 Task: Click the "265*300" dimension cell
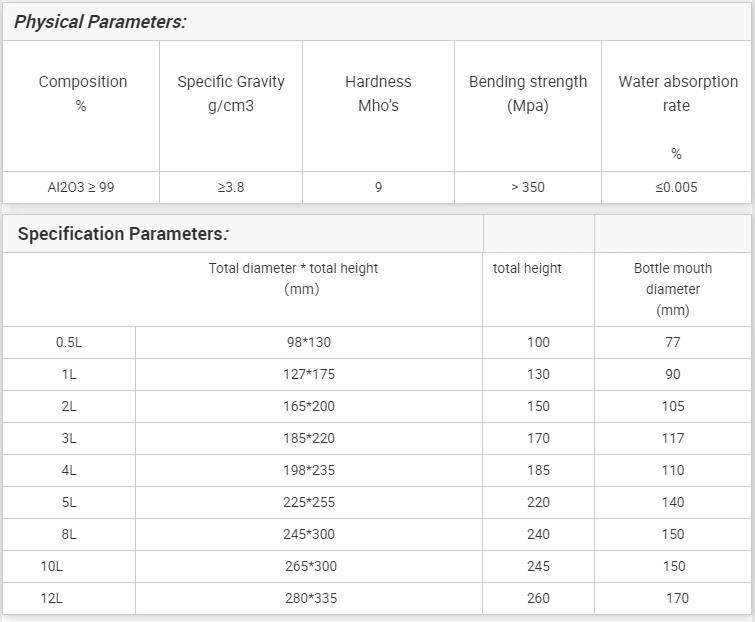pyautogui.click(x=311, y=566)
